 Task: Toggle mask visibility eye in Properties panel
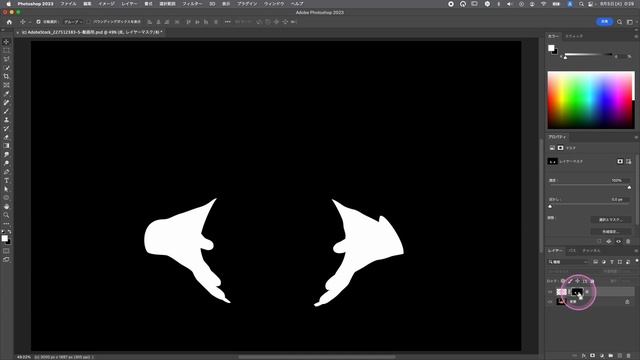(x=619, y=242)
